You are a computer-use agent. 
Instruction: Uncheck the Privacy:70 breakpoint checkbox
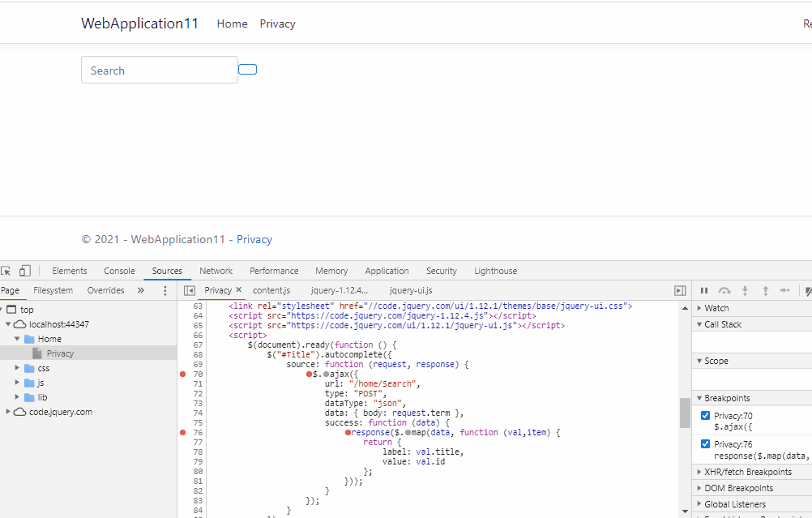click(705, 415)
